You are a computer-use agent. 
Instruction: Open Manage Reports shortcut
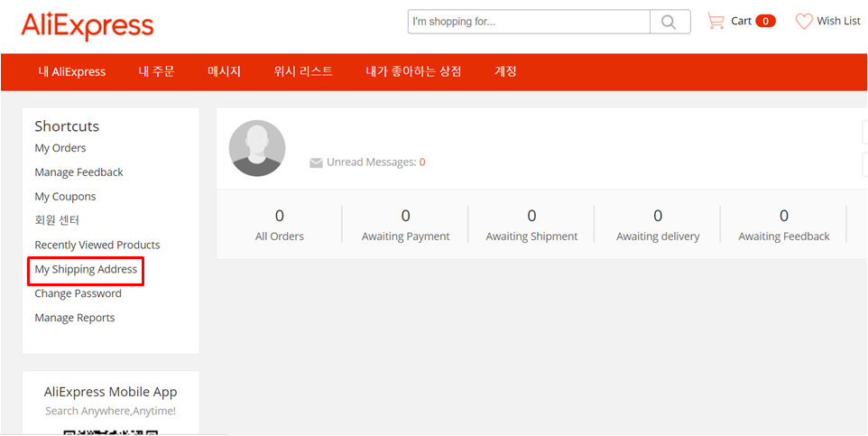pyautogui.click(x=75, y=318)
